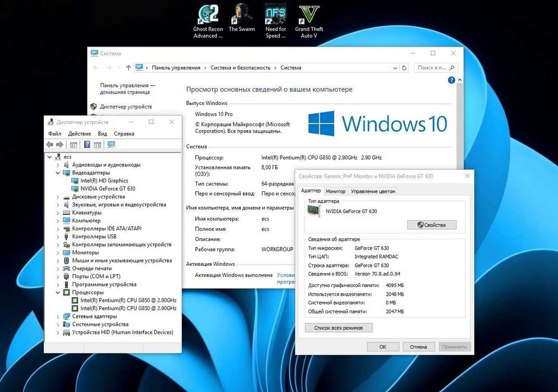This screenshot has height=392, width=558.
Task: Click the Свойства button for the adapter
Action: (x=432, y=225)
